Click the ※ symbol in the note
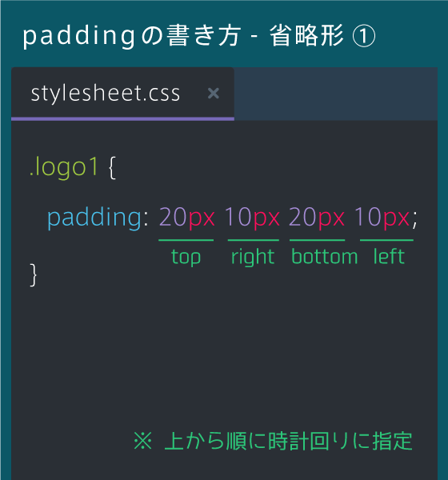 (142, 441)
